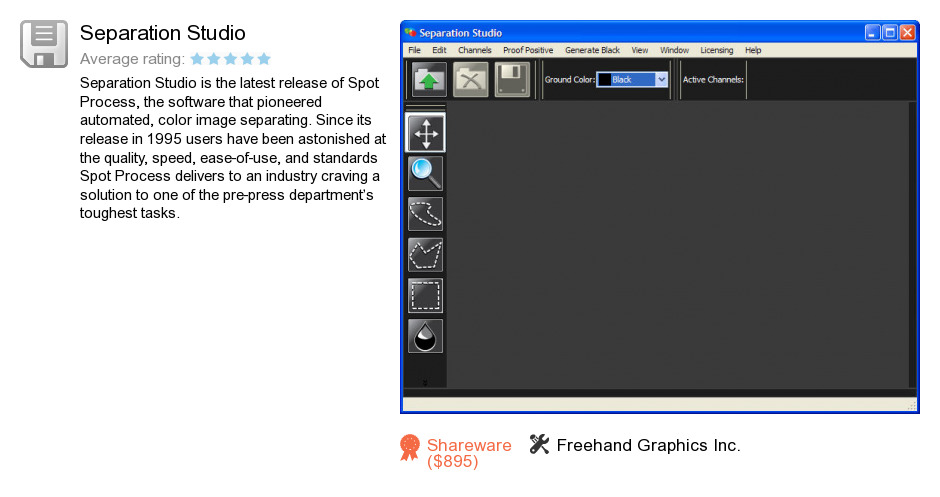The width and height of the screenshot is (940, 497).
Task: Click the window resize grip in status bar
Action: (912, 406)
